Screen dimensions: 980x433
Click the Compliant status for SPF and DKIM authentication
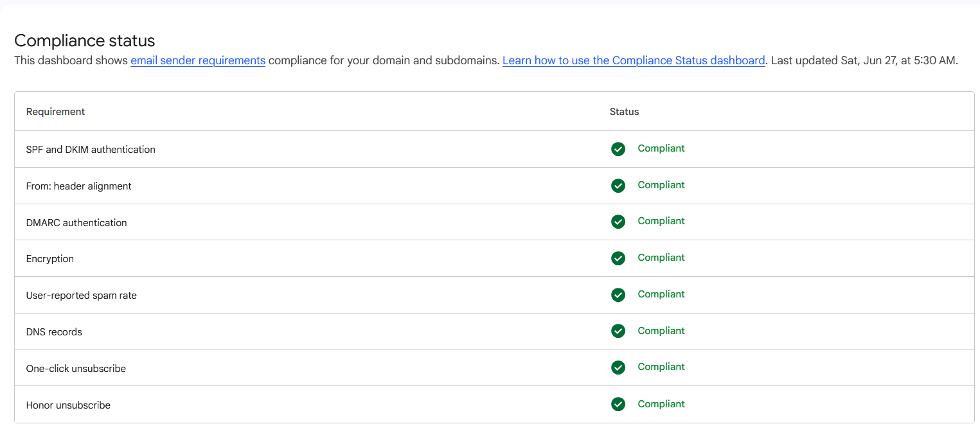(661, 148)
